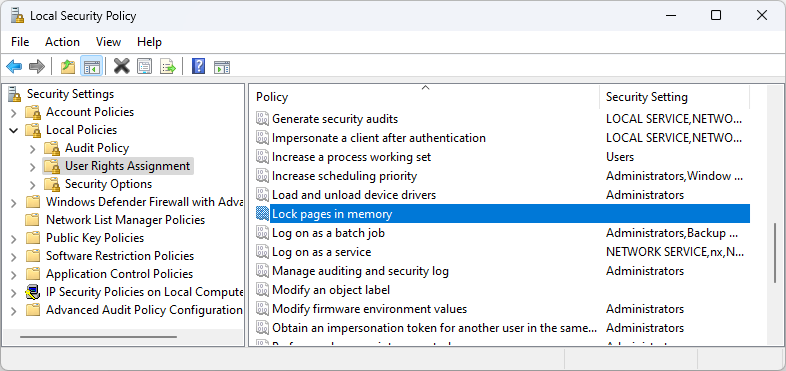Expand the Public Key Policies node
This screenshot has width=786, height=371.
click(x=14, y=238)
